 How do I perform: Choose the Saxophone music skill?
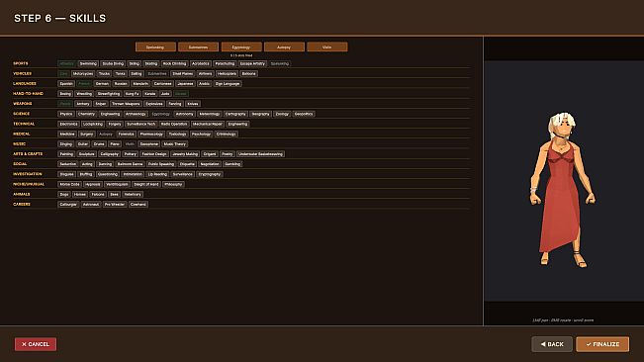[148, 144]
